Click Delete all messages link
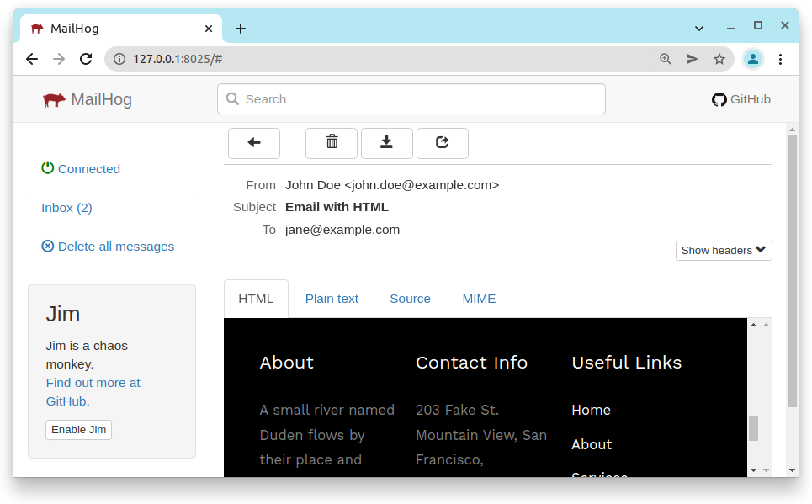Screen dimensions: 812x504 115,247
